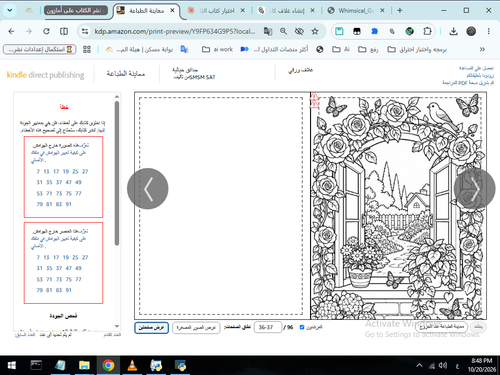Click the zoom magnifier icon in address bar
This screenshot has width=500, height=375.
pos(283,31)
